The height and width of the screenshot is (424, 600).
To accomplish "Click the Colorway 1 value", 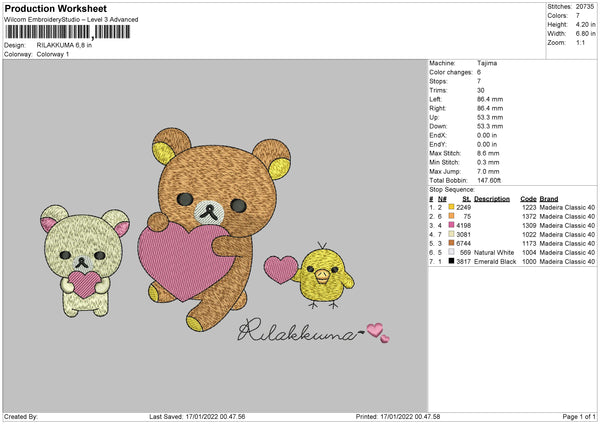I will [x=53, y=54].
